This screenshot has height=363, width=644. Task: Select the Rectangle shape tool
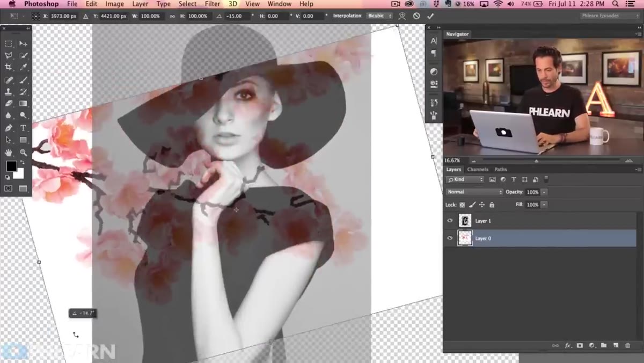pyautogui.click(x=24, y=140)
